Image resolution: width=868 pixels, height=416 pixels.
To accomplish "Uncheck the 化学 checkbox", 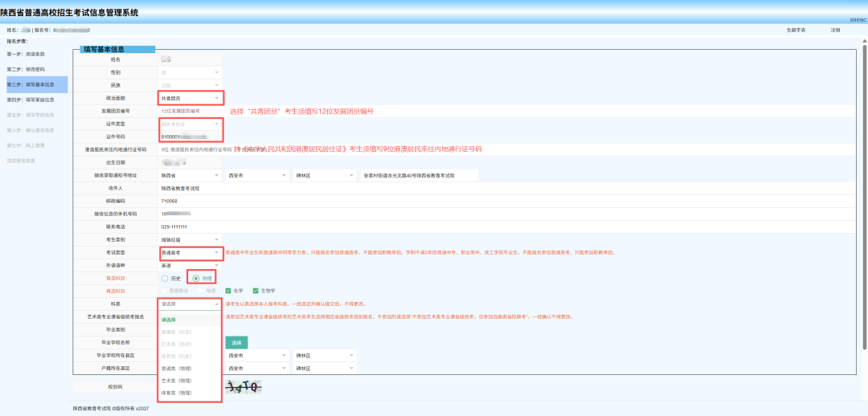I will 235,291.
